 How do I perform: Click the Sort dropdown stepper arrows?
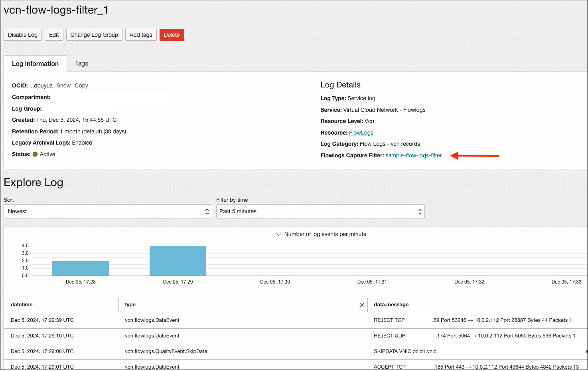coord(207,211)
